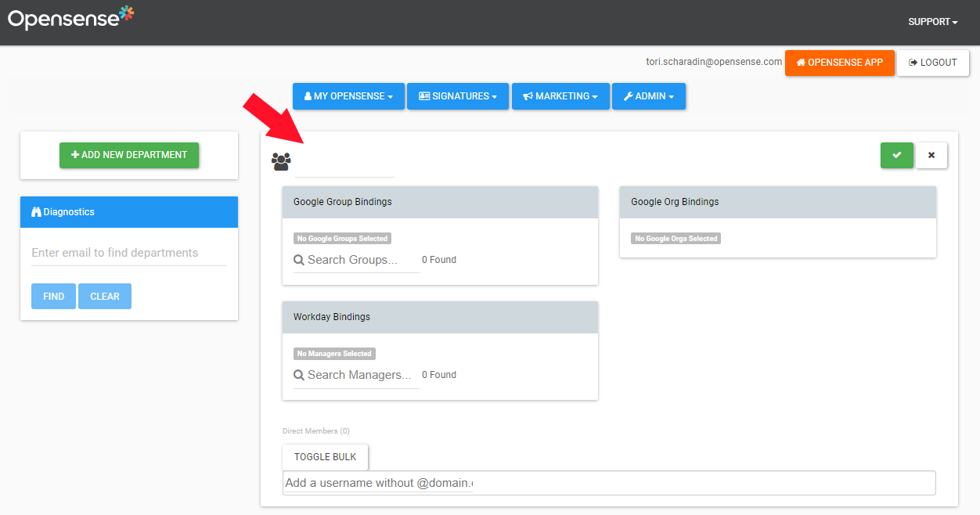
Task: Click the Workday Bindings header
Action: point(440,317)
